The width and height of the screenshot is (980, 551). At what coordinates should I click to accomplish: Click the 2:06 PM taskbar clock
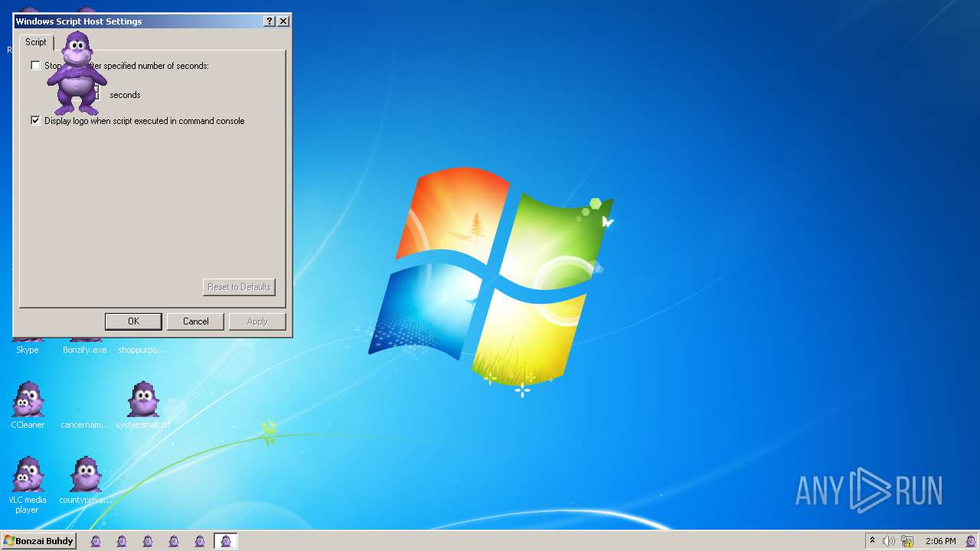click(940, 541)
